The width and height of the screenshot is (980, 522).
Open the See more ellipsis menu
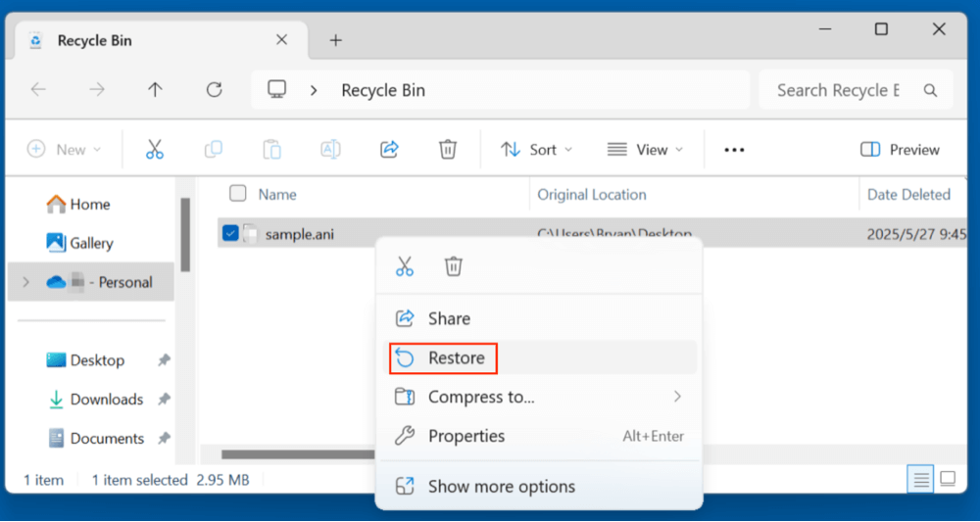pos(734,150)
